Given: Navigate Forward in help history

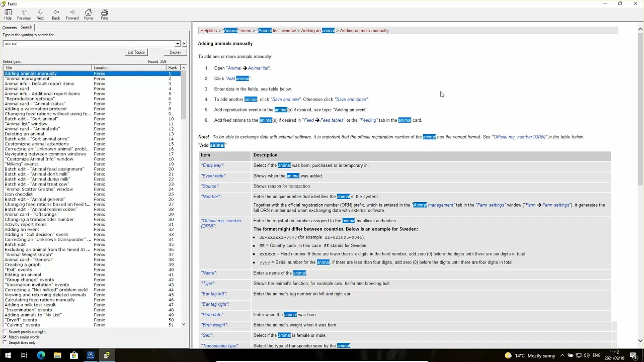Looking at the screenshot, I should click(x=72, y=15).
